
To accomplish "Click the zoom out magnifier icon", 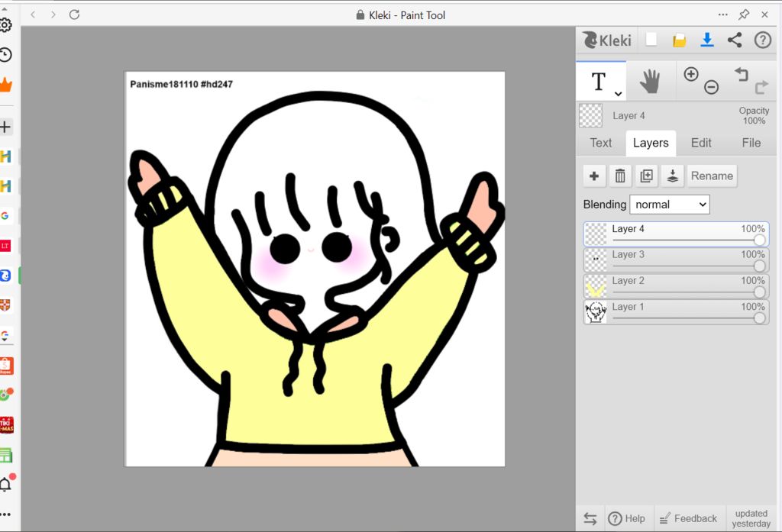I will click(711, 87).
